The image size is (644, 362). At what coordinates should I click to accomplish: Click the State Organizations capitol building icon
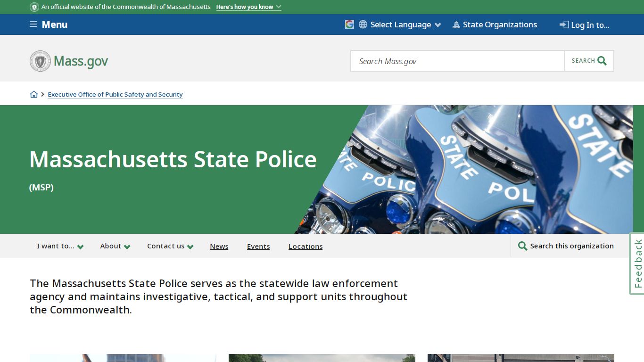pyautogui.click(x=456, y=25)
